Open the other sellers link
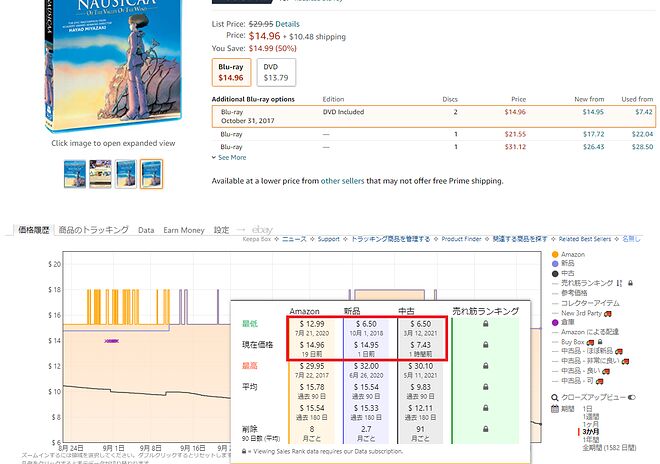The image size is (660, 464). coord(343,181)
